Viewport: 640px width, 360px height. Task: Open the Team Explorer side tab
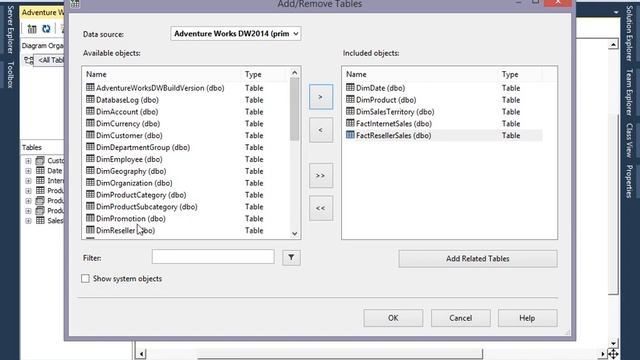coord(629,92)
